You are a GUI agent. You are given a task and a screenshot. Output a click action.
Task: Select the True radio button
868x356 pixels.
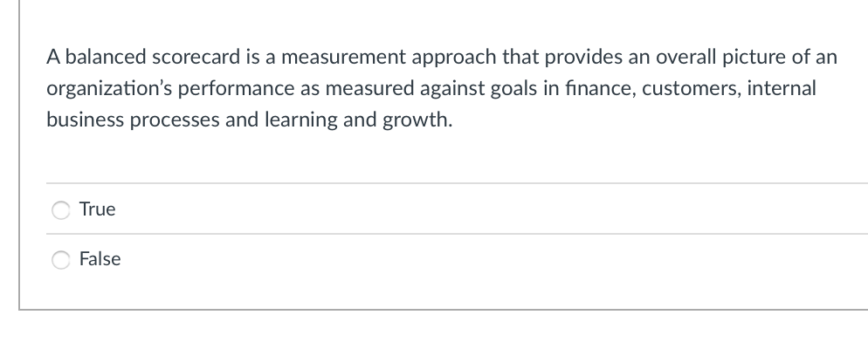(x=61, y=210)
